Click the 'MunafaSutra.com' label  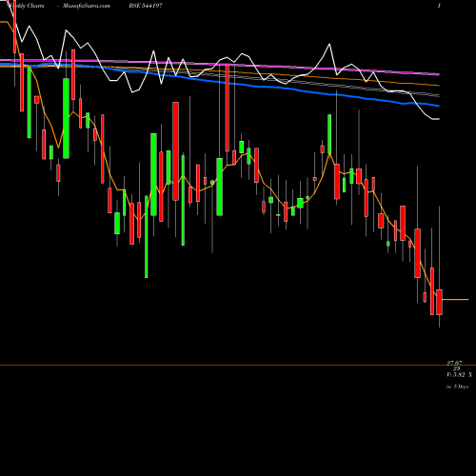click(87, 6)
